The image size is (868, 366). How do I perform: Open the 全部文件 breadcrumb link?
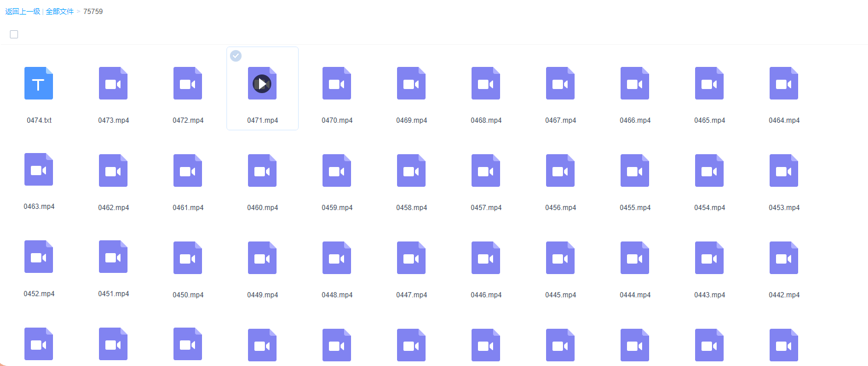(x=60, y=12)
